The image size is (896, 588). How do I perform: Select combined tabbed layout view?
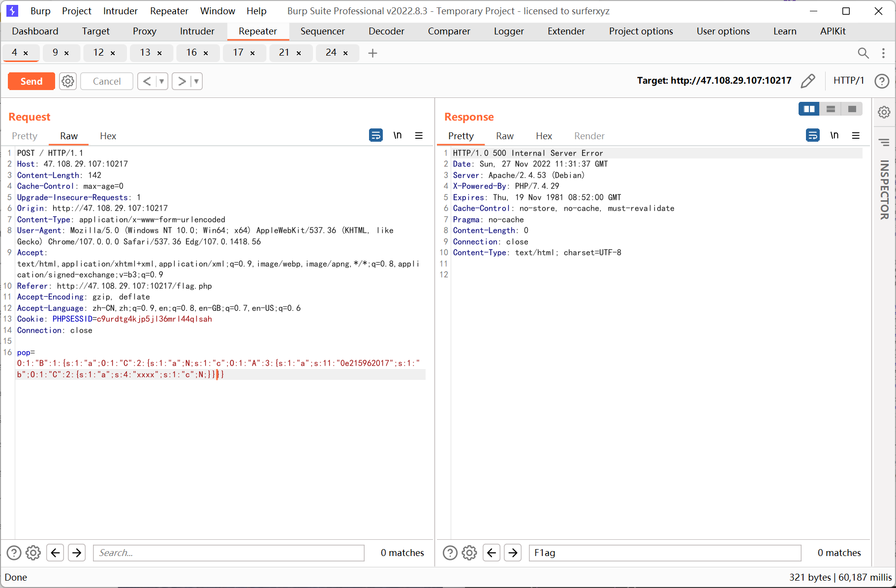(852, 109)
